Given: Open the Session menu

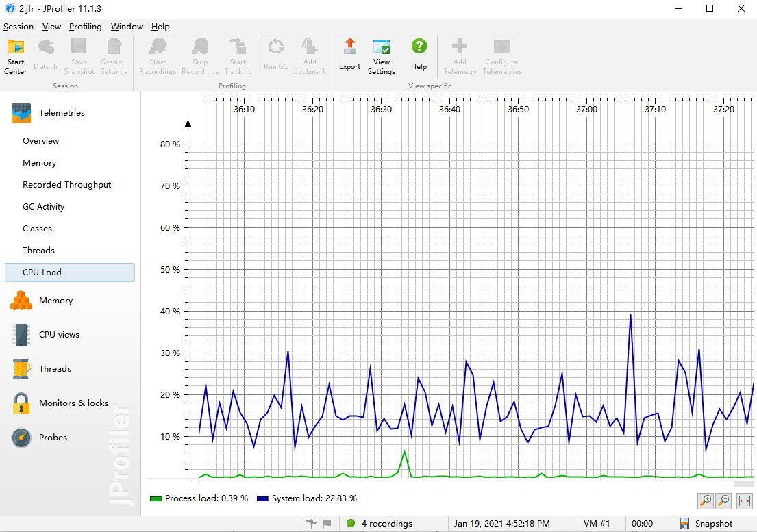Looking at the screenshot, I should pos(18,27).
